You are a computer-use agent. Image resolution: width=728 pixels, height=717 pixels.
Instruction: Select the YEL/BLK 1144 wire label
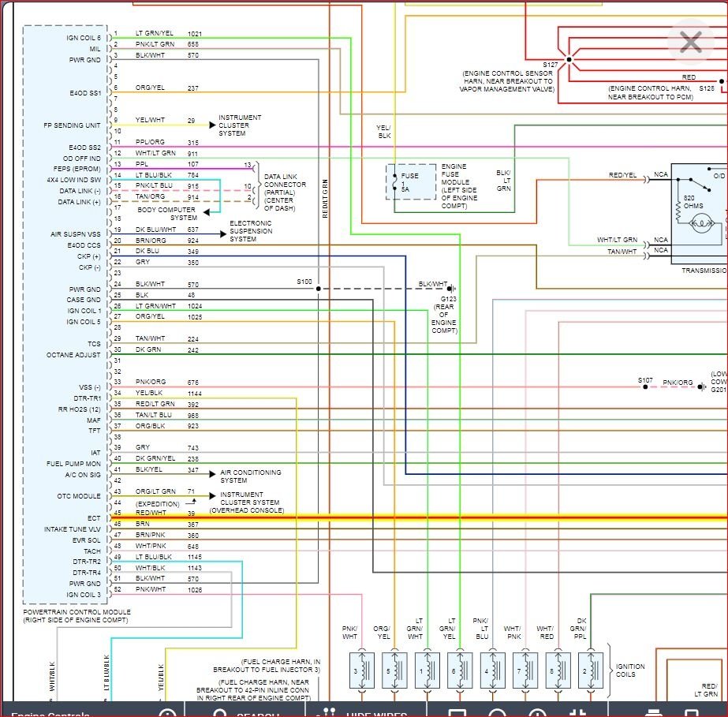pyautogui.click(x=169, y=394)
